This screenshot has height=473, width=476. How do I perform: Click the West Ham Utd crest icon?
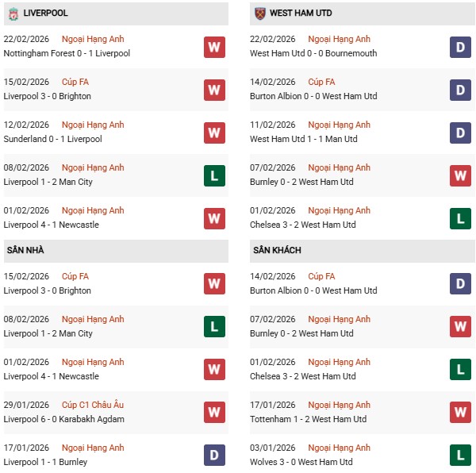coord(260,13)
